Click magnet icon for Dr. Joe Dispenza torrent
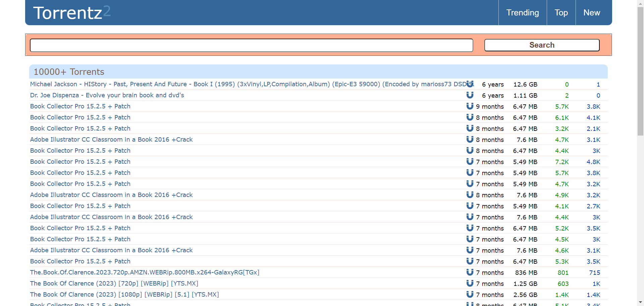 tap(470, 95)
